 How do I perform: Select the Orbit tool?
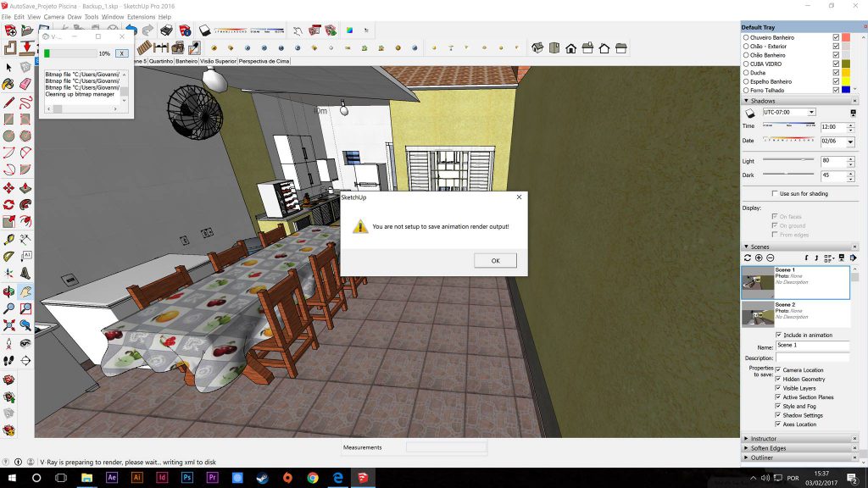(x=8, y=291)
